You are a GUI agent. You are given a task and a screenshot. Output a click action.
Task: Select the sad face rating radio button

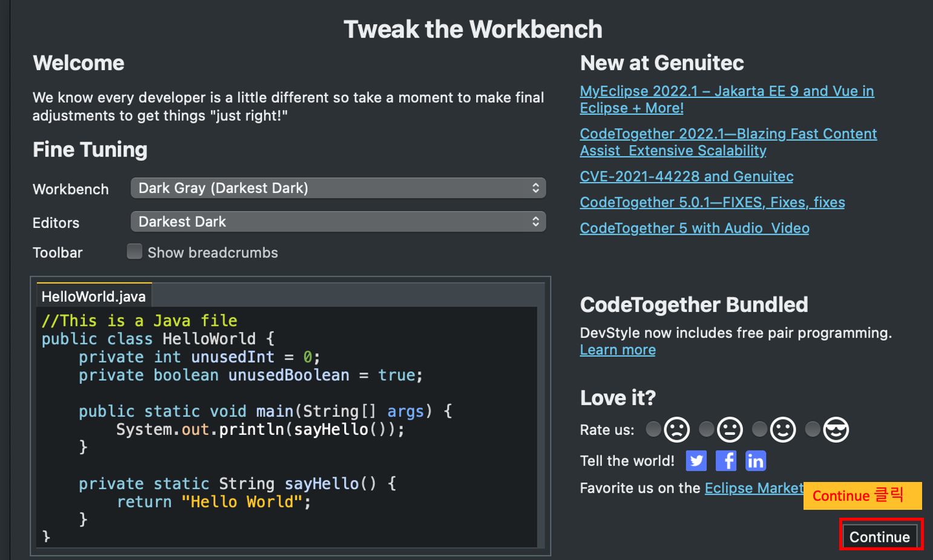[x=653, y=429]
